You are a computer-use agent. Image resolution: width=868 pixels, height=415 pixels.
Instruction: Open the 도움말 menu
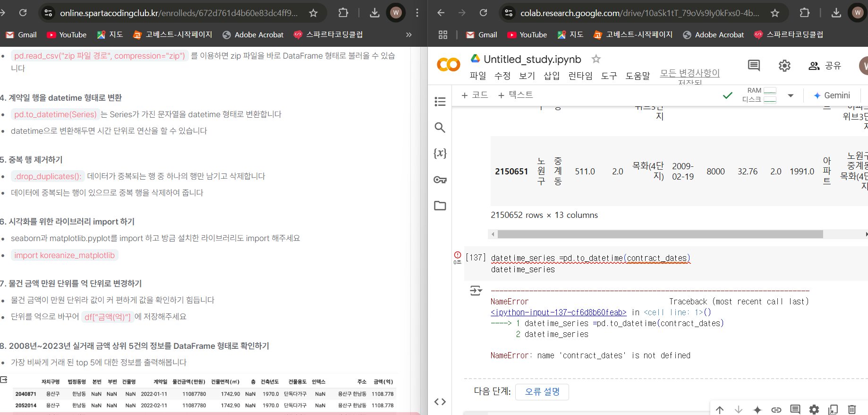click(638, 76)
